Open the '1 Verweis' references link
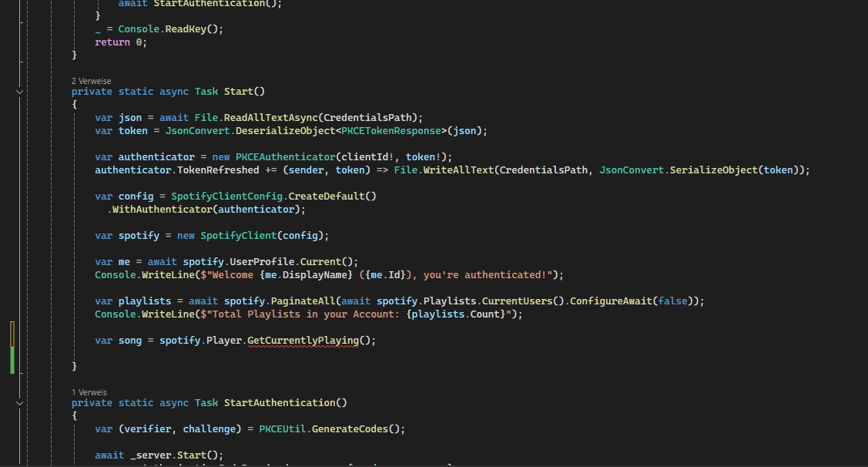The image size is (868, 467). coord(89,392)
